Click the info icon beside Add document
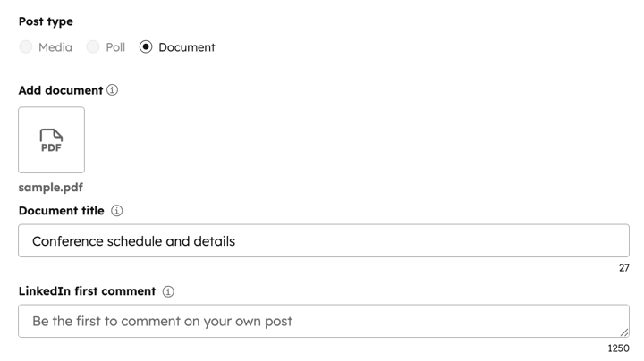This screenshot has width=644, height=361. pos(112,90)
